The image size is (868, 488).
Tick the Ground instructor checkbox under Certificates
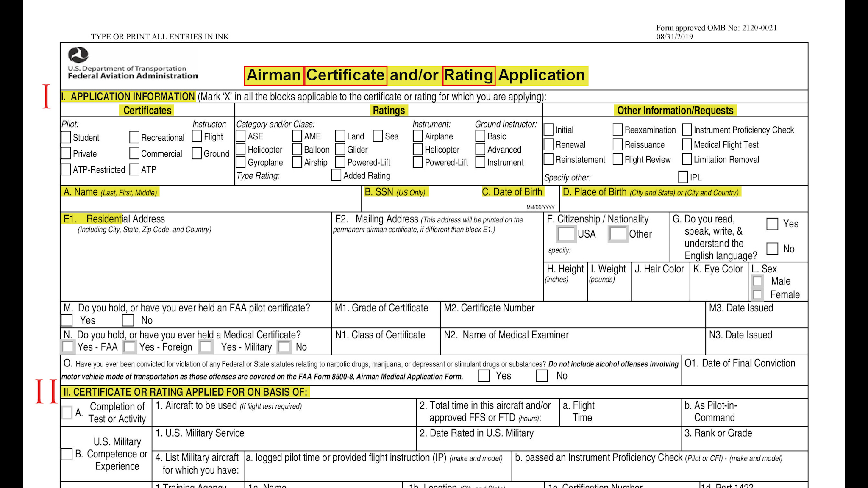pyautogui.click(x=197, y=153)
